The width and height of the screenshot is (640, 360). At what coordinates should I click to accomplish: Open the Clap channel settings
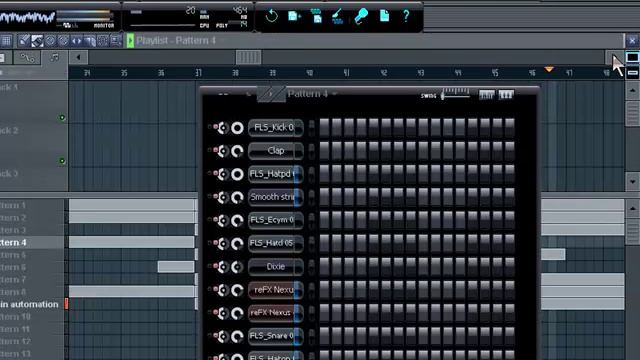pyautogui.click(x=276, y=151)
